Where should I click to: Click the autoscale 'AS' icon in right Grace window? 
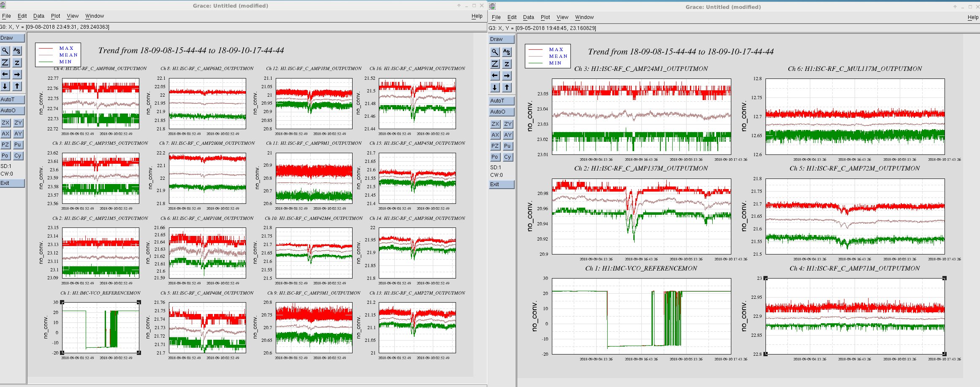pyautogui.click(x=507, y=52)
